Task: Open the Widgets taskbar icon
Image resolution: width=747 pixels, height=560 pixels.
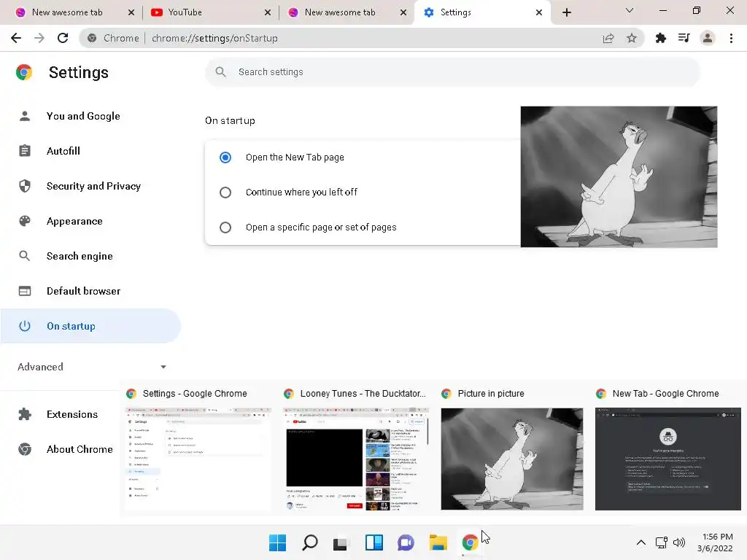Action: 374,542
